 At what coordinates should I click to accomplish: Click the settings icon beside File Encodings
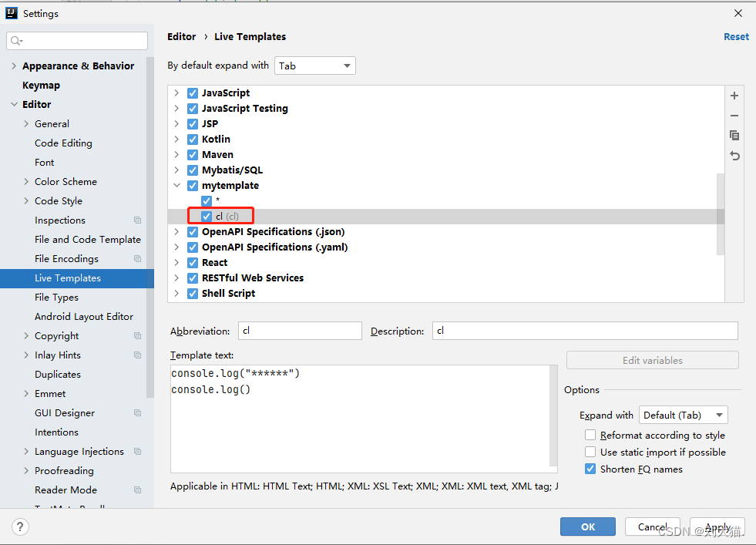pyautogui.click(x=137, y=259)
